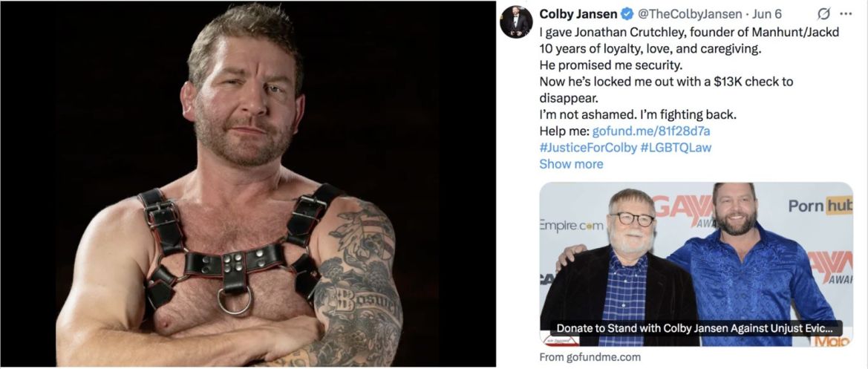Click the From gofundme.com source label

point(590,357)
